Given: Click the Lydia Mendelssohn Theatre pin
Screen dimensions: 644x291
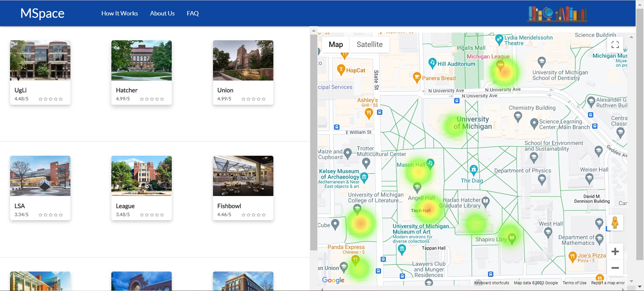Looking at the screenshot, I should 499,40.
